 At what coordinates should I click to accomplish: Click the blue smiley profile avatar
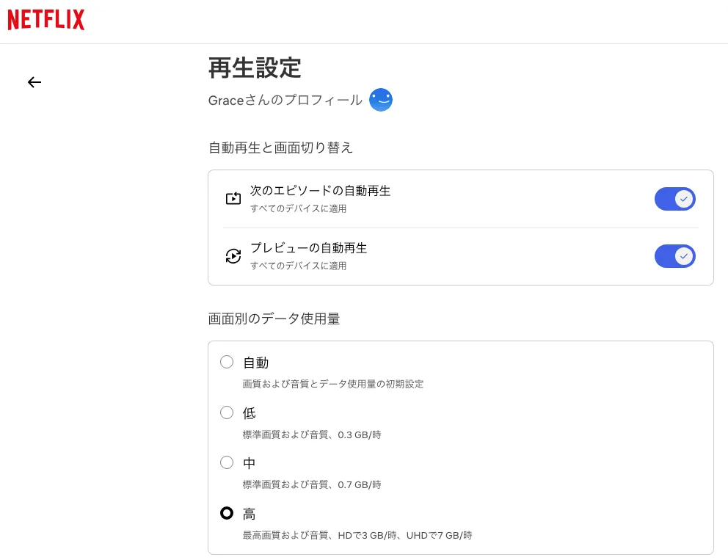click(381, 100)
